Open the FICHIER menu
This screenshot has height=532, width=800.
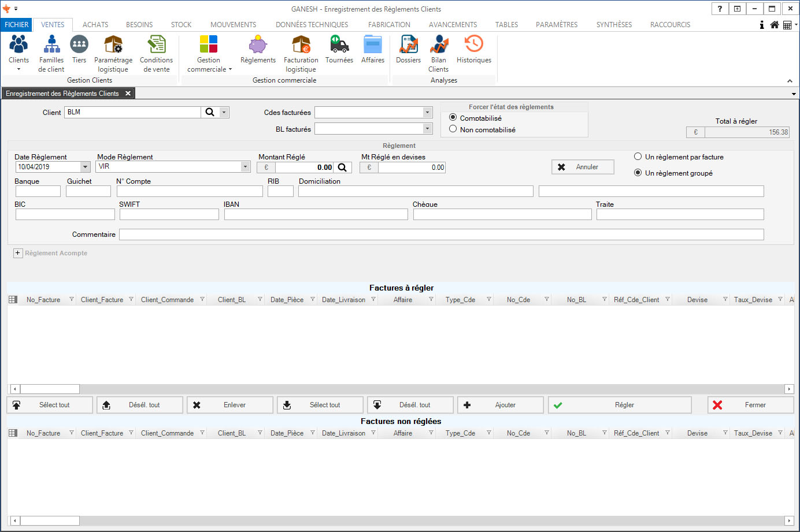pos(16,25)
